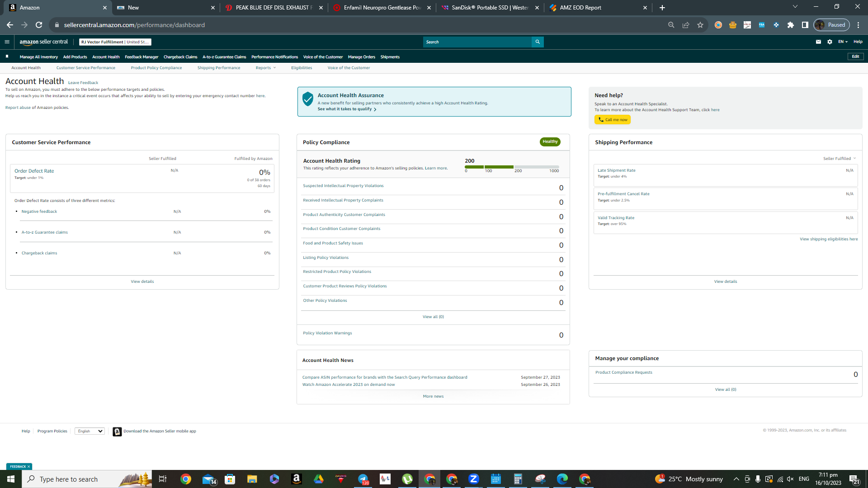The width and height of the screenshot is (868, 488).
Task: Open Microsoft Edge from the taskbar
Action: coord(562,479)
